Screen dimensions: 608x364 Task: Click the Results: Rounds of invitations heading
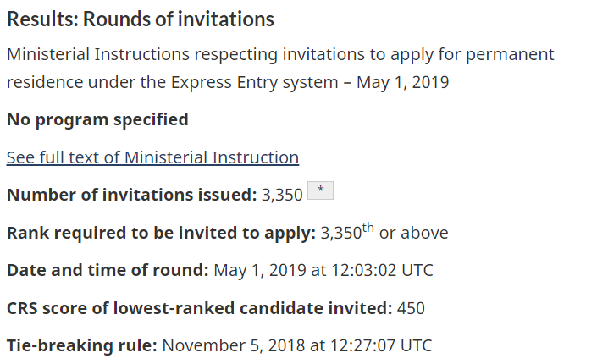point(141,19)
